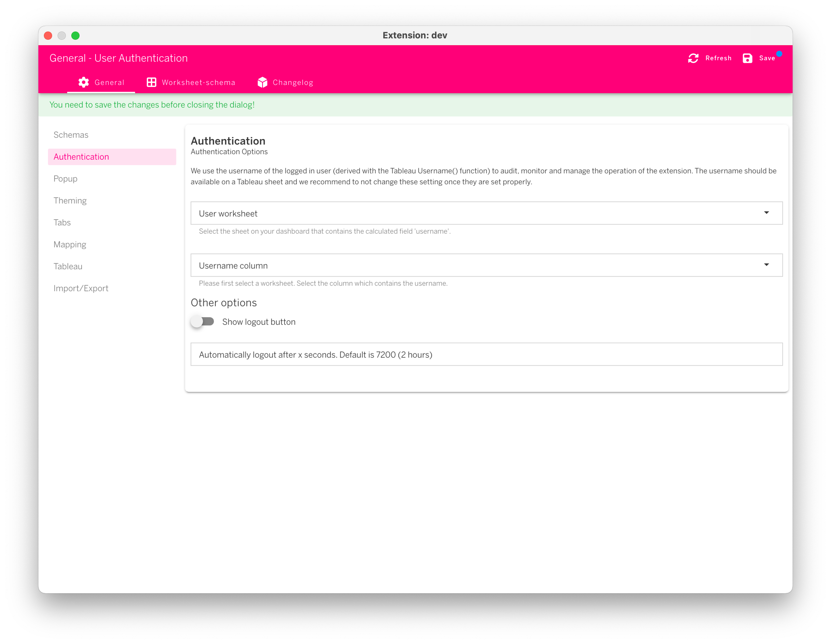831x644 pixels.
Task: Click the Changelog box icon
Action: pyautogui.click(x=263, y=82)
